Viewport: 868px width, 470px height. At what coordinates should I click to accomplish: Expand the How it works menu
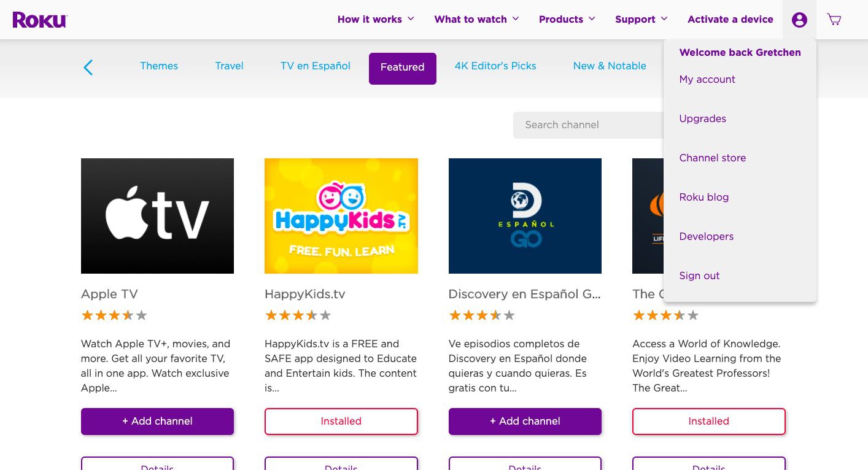tap(376, 19)
